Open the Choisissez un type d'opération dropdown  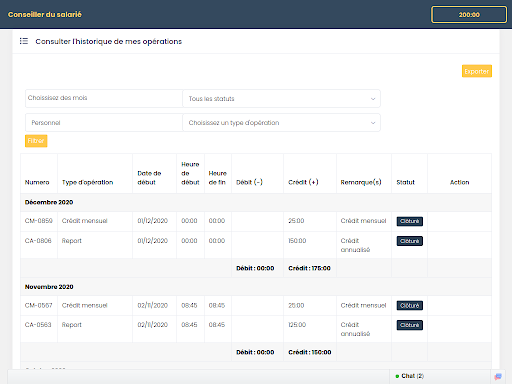coord(282,123)
